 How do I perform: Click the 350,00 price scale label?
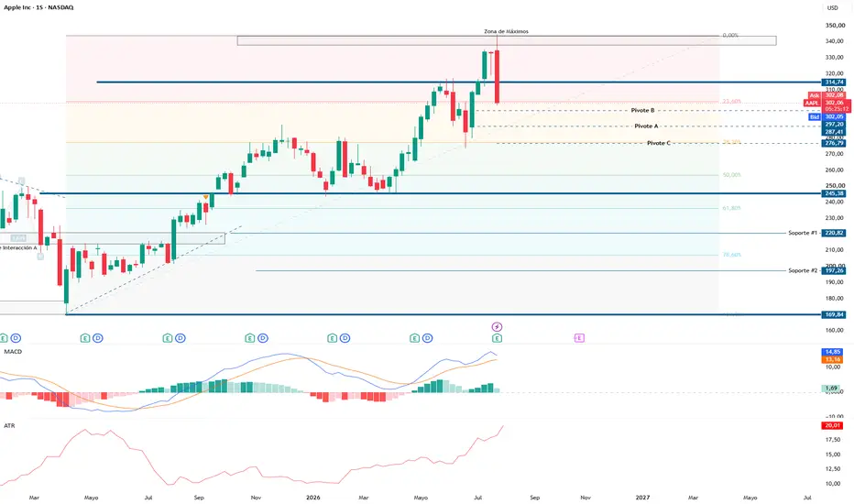pyautogui.click(x=835, y=26)
